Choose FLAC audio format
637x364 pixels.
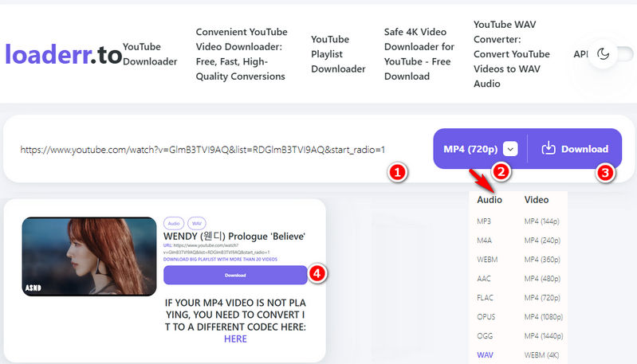click(x=485, y=297)
